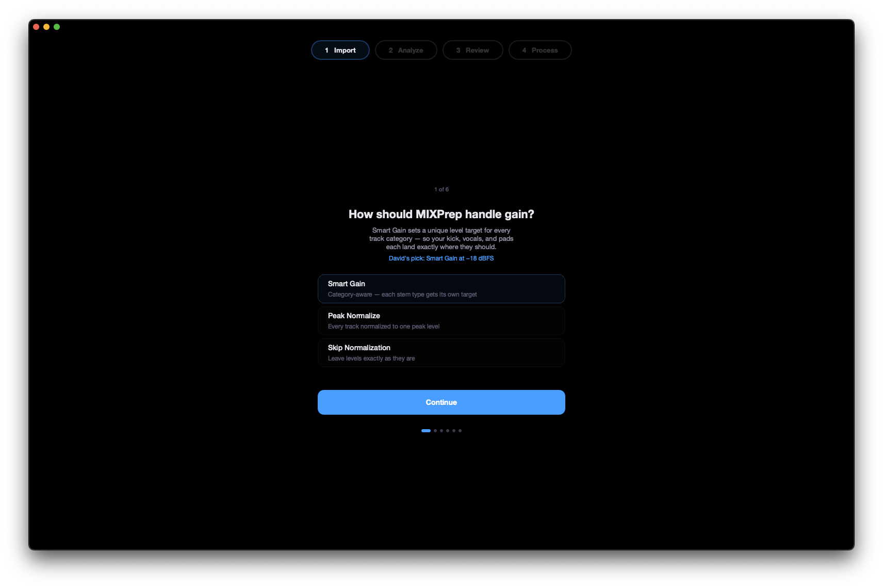Viewport: 883px width, 588px height.
Task: Click the '1 of 6' step counter
Action: [x=441, y=189]
